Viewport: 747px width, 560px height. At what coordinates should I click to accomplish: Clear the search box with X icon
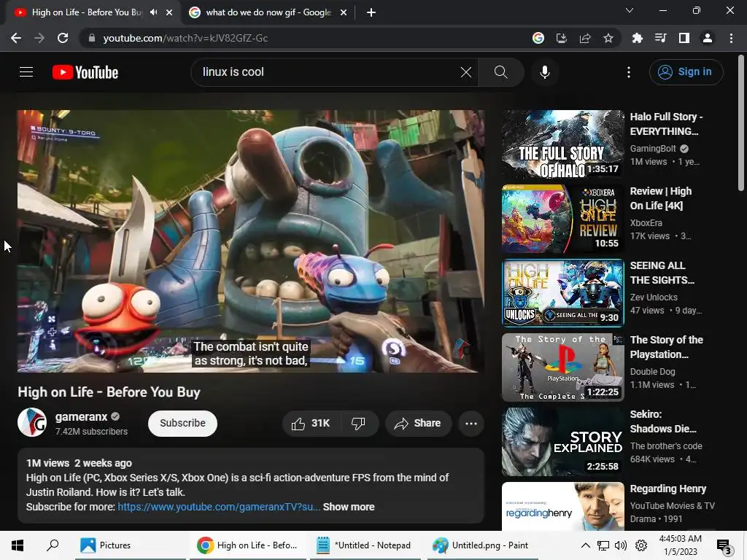[466, 72]
